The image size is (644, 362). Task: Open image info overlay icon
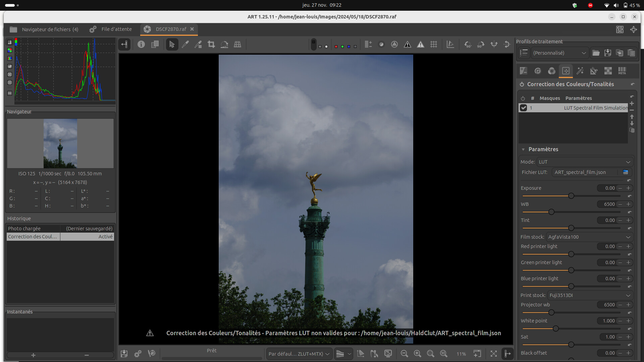pos(141,44)
